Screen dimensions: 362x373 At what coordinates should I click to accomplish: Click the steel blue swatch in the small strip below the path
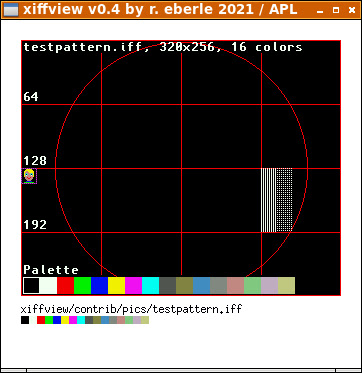coord(105,320)
